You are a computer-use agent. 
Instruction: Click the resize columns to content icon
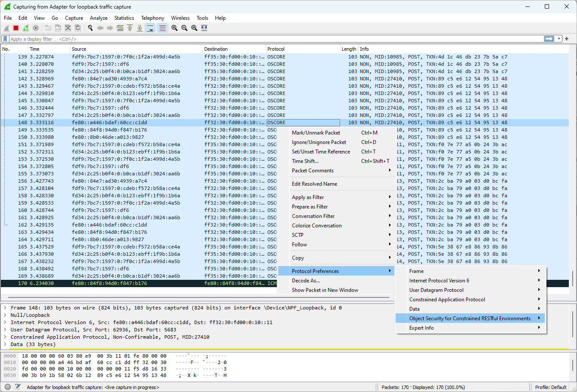tap(204, 28)
